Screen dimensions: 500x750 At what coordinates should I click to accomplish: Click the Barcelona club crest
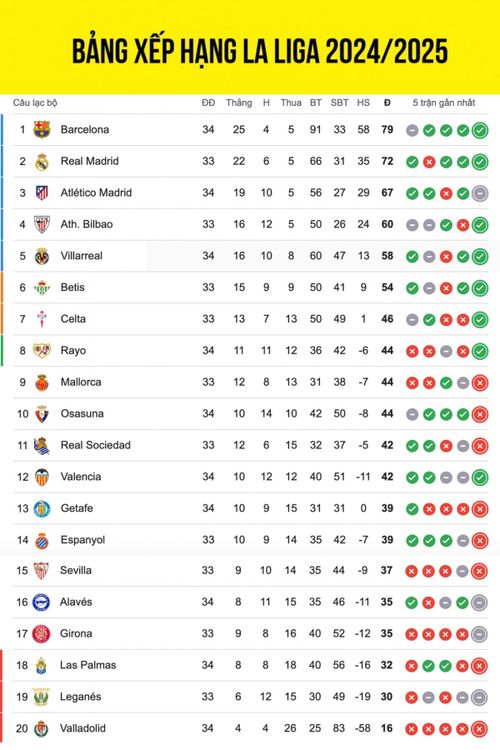[42, 130]
